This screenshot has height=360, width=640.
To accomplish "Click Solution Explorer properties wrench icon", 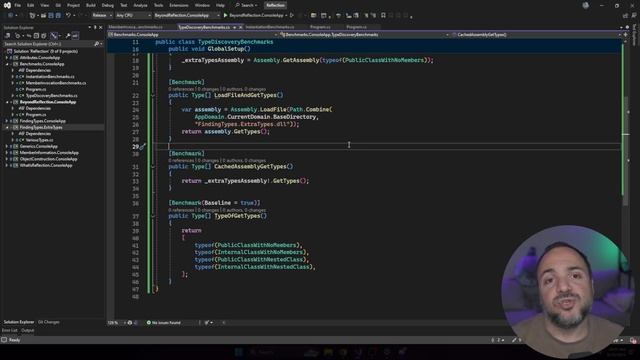I will 68,36.
